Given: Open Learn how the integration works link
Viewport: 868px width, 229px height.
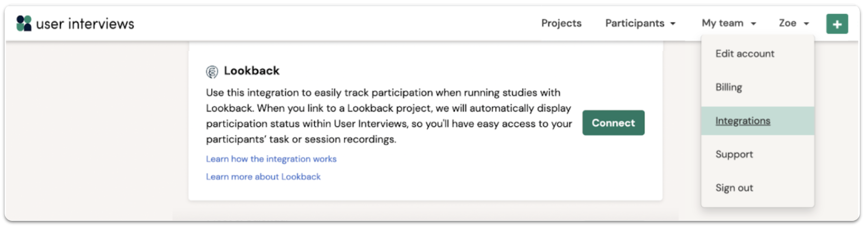Looking at the screenshot, I should point(271,159).
